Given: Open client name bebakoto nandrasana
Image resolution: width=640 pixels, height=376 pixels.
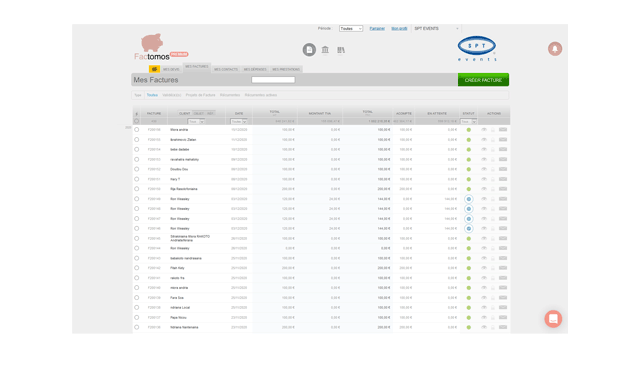Looking at the screenshot, I should [x=186, y=258].
